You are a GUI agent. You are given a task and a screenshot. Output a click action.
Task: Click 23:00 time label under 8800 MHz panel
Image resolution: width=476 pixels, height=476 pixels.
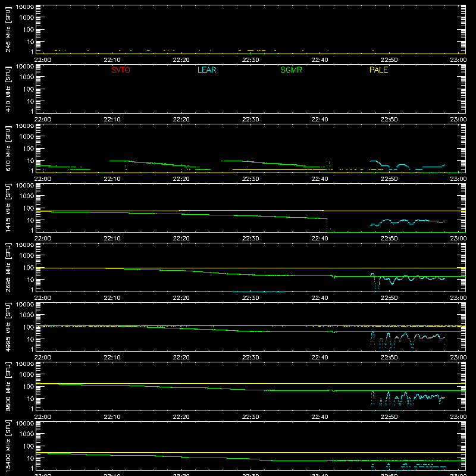click(458, 417)
